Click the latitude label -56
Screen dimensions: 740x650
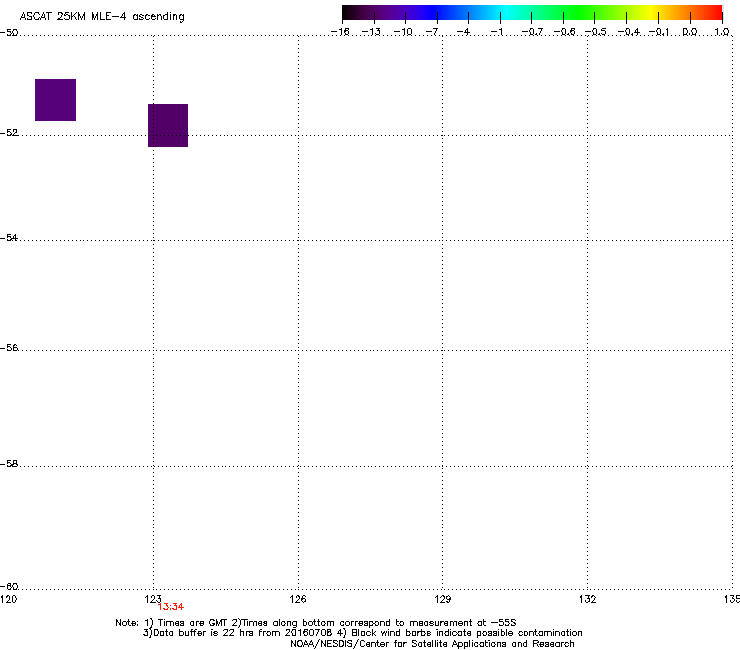coord(9,348)
